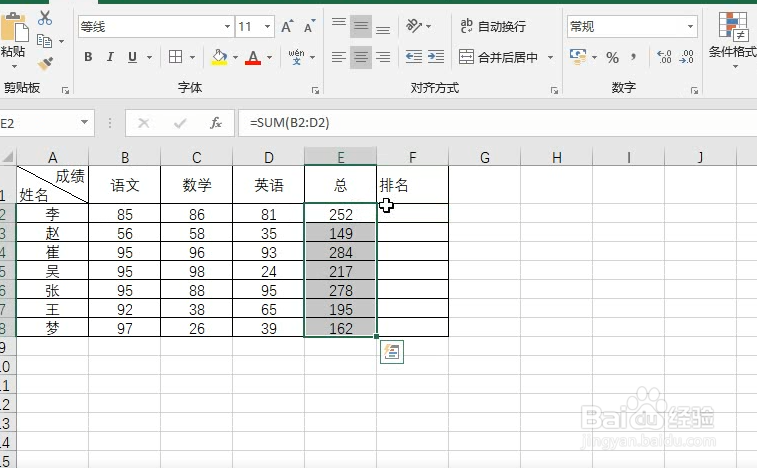Select the Format Painter brush
This screenshot has width=757, height=468.
[45, 64]
